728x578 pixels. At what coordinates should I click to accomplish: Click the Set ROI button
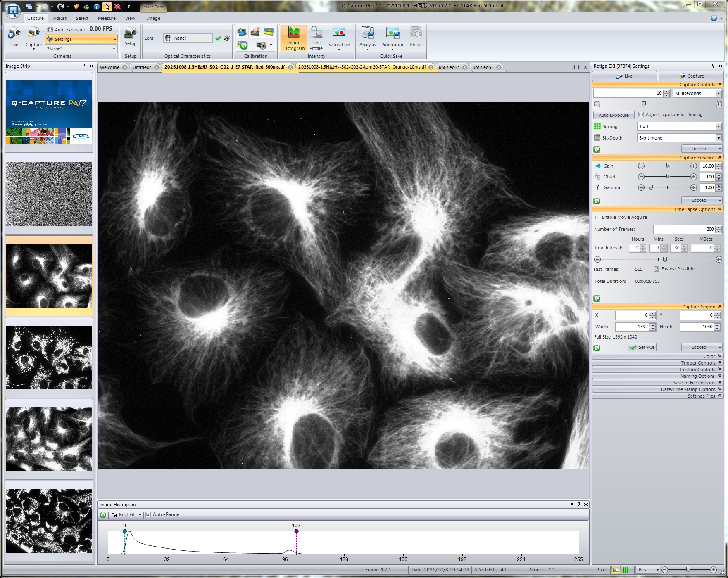click(x=642, y=348)
